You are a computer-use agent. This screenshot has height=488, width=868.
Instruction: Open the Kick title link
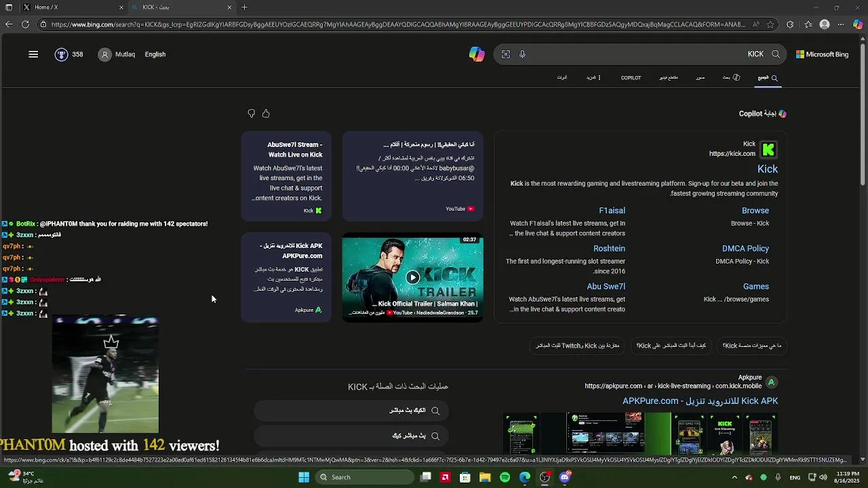768,169
